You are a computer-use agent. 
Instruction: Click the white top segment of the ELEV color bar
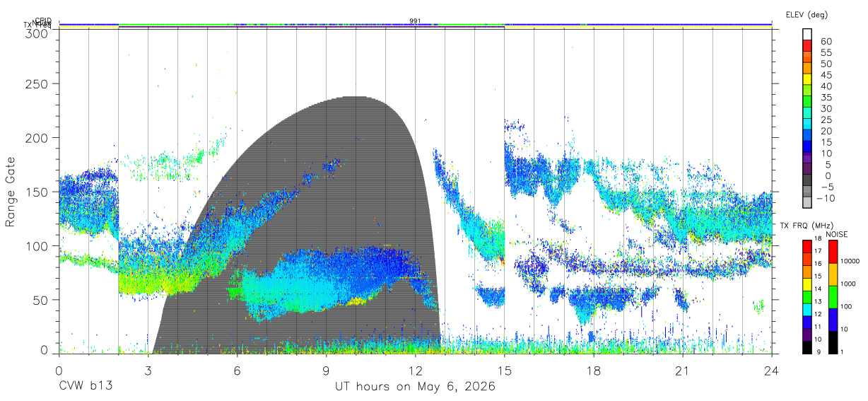[x=807, y=35]
